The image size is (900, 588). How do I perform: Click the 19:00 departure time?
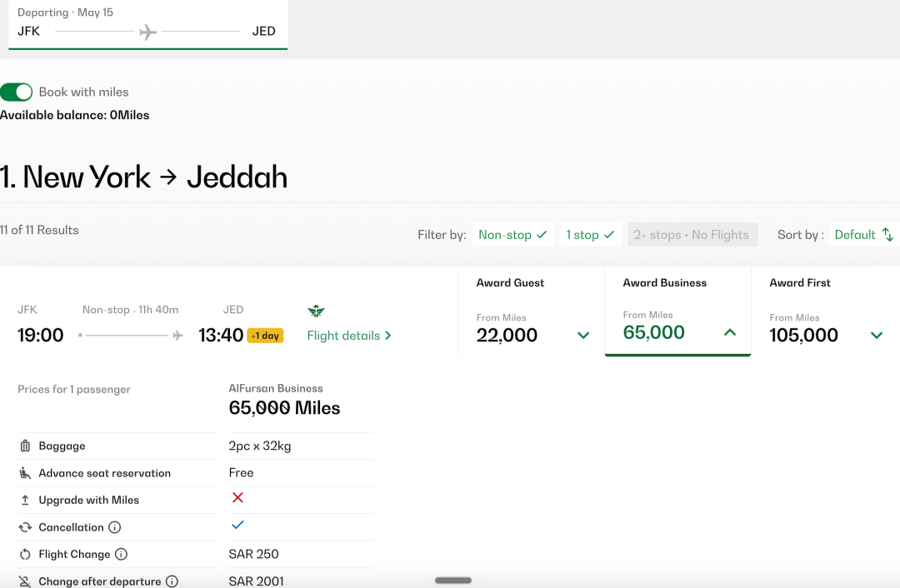(41, 335)
